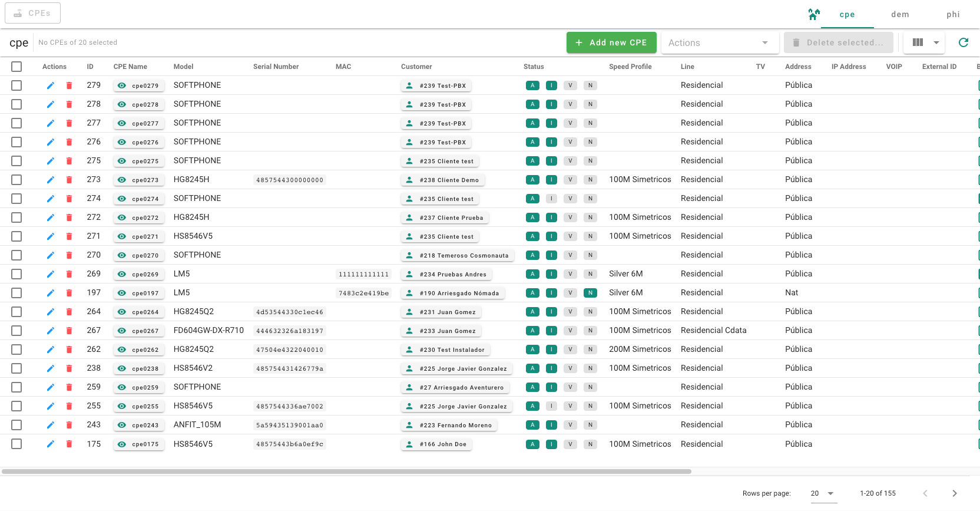
Task: Delete CPE 273 with trash icon
Action: coord(69,180)
